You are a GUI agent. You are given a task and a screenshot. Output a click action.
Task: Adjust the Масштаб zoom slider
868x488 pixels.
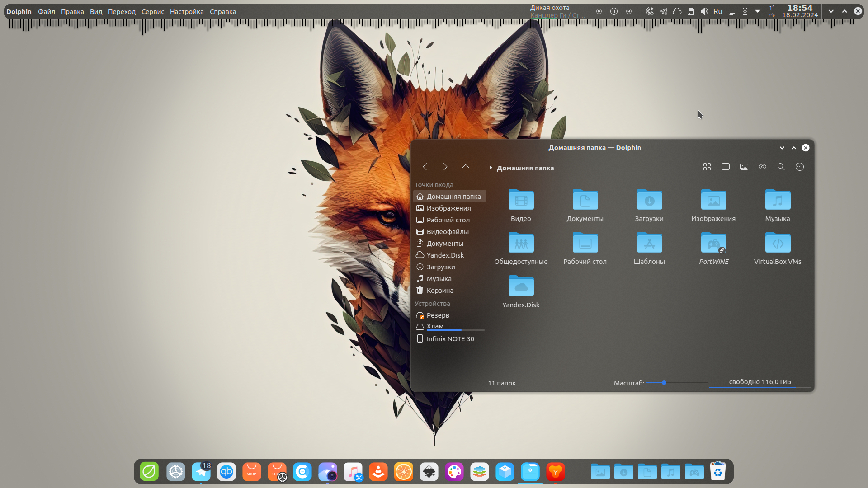pos(664,383)
